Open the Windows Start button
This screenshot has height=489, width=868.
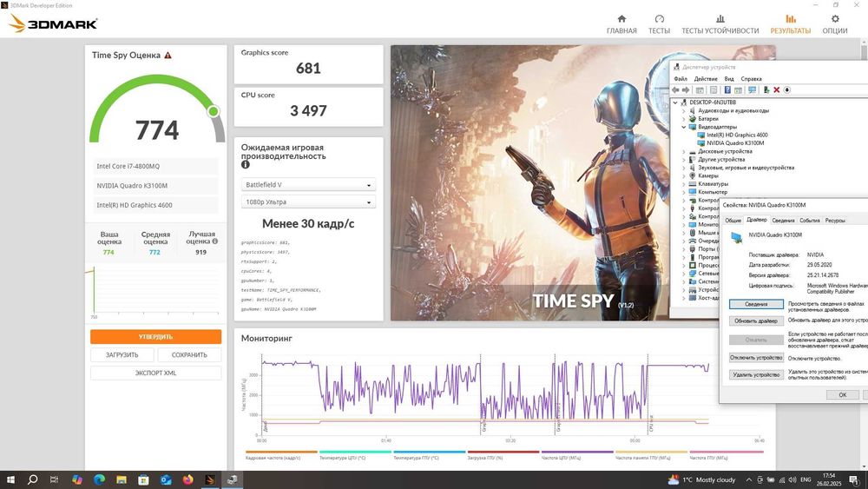coord(10,479)
